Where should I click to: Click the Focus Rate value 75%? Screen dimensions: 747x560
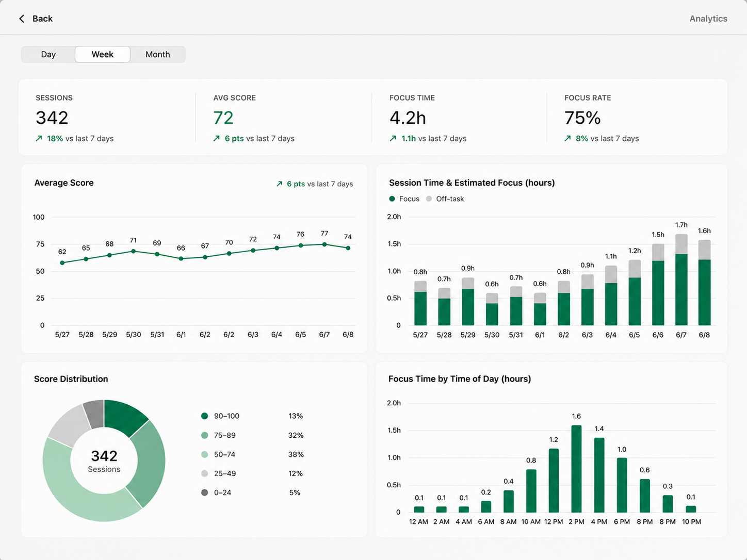click(x=582, y=118)
